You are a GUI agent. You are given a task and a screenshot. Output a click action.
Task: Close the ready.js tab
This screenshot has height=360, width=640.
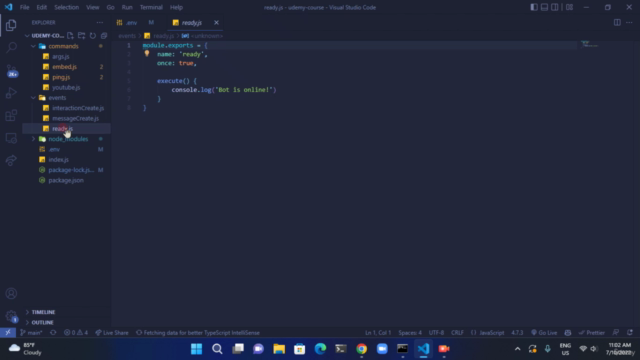[216, 22]
